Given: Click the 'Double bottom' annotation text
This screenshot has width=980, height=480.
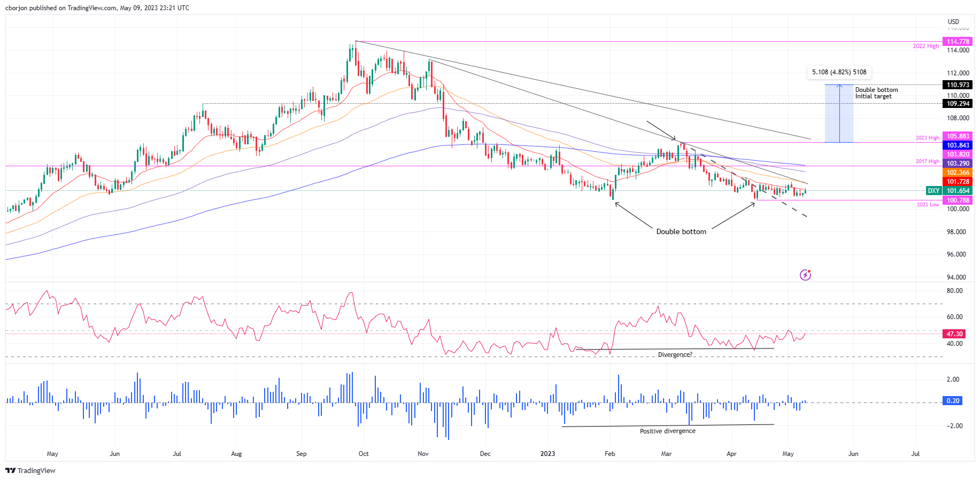Looking at the screenshot, I should (x=681, y=232).
